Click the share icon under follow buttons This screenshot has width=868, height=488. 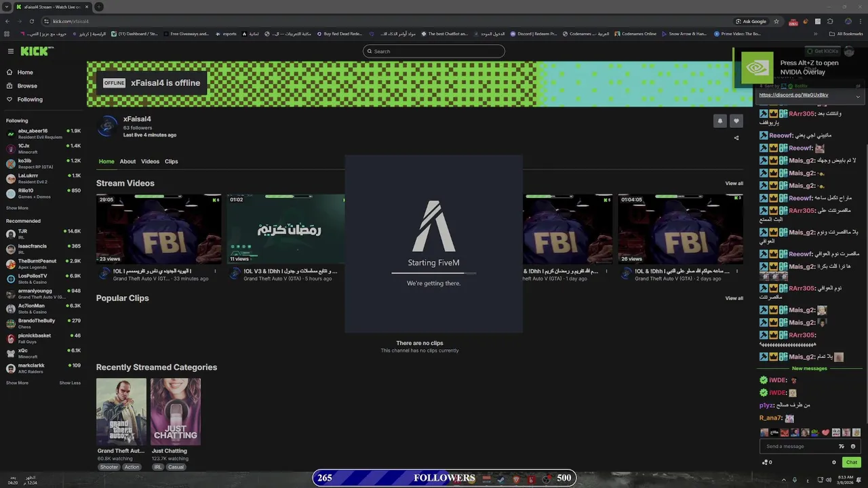[736, 138]
